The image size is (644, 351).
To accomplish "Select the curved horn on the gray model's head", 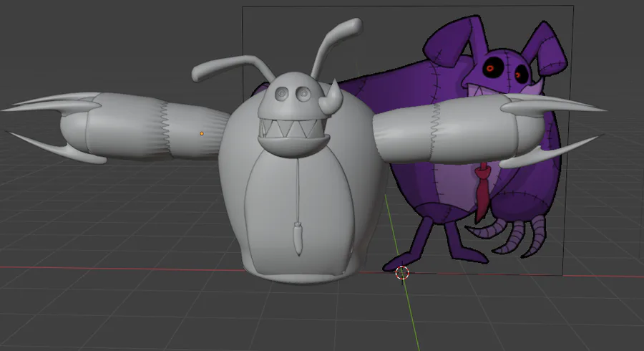I will 332,100.
